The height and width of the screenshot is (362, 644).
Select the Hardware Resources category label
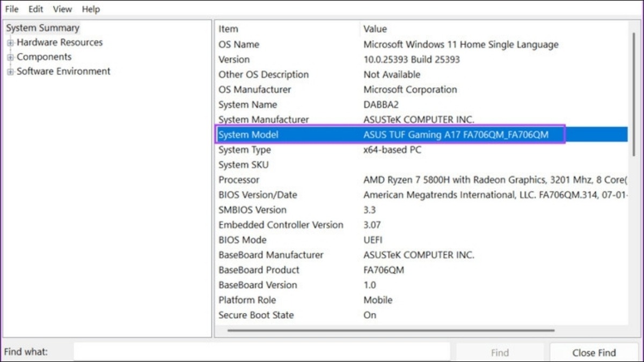pos(60,42)
